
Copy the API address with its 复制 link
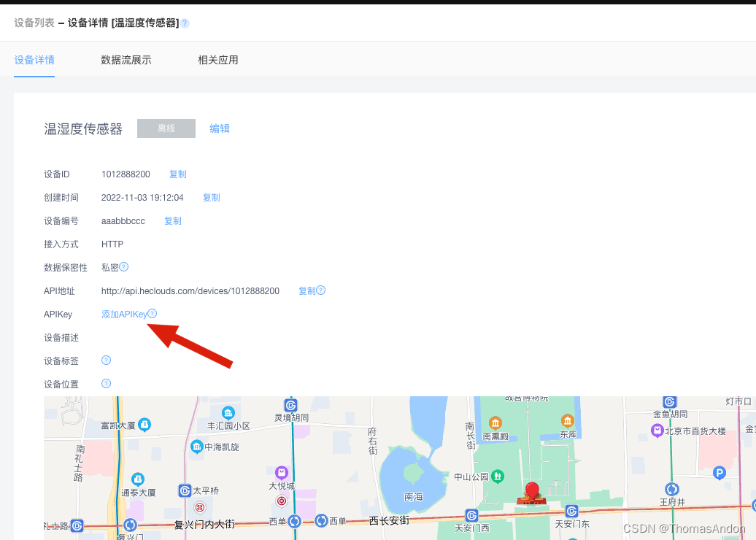click(306, 290)
